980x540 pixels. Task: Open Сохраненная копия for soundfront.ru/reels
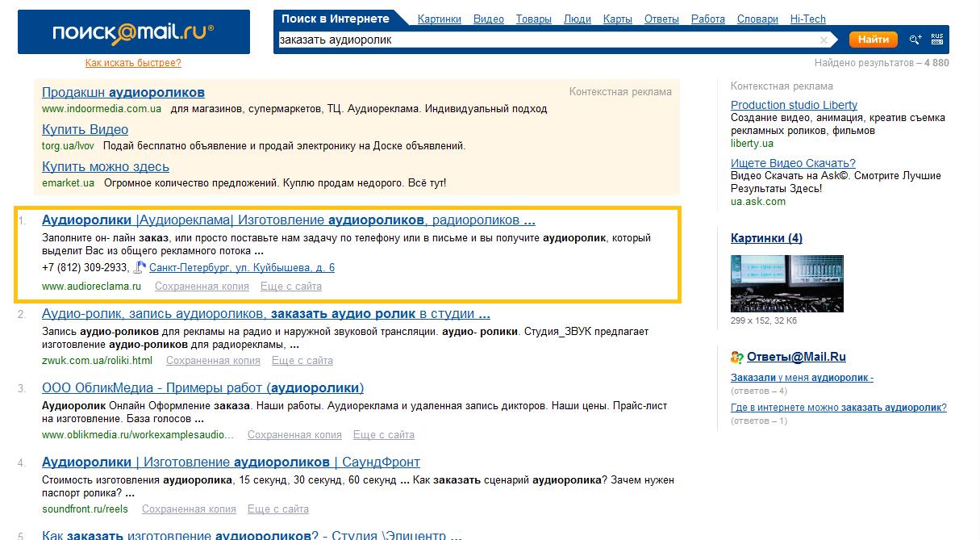(x=189, y=509)
